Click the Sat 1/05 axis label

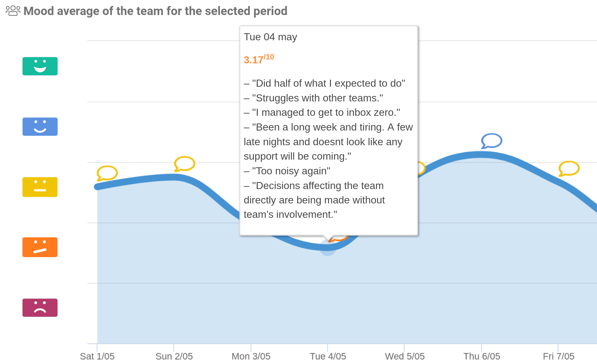click(x=97, y=356)
